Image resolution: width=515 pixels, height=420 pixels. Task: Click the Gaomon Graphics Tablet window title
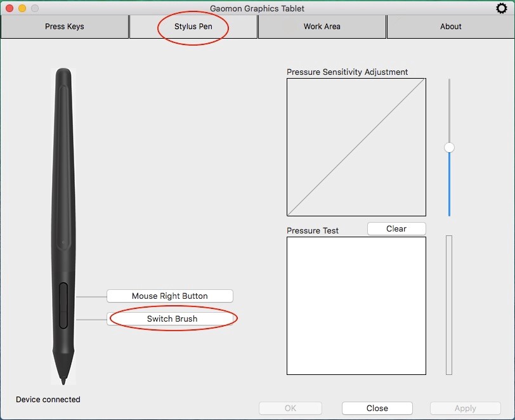[x=257, y=8]
